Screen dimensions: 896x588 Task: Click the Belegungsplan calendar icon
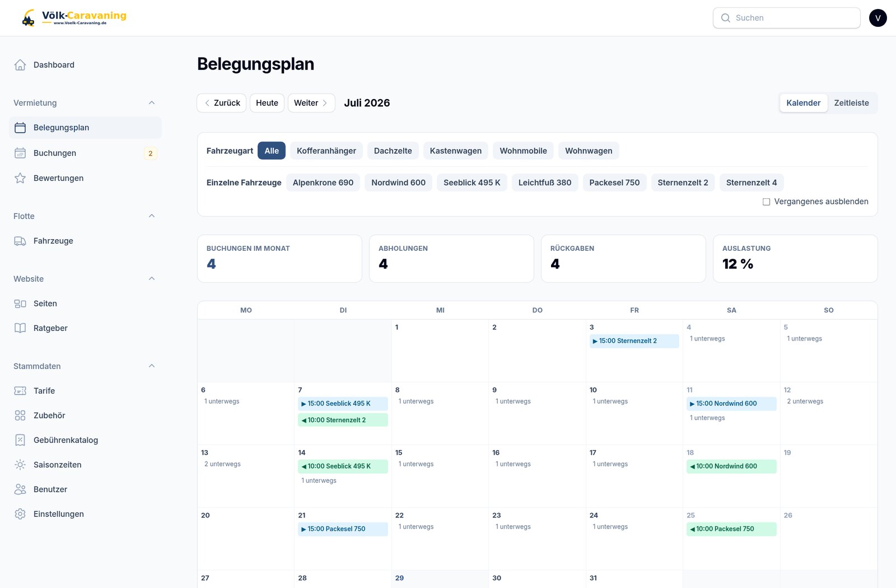click(x=20, y=128)
